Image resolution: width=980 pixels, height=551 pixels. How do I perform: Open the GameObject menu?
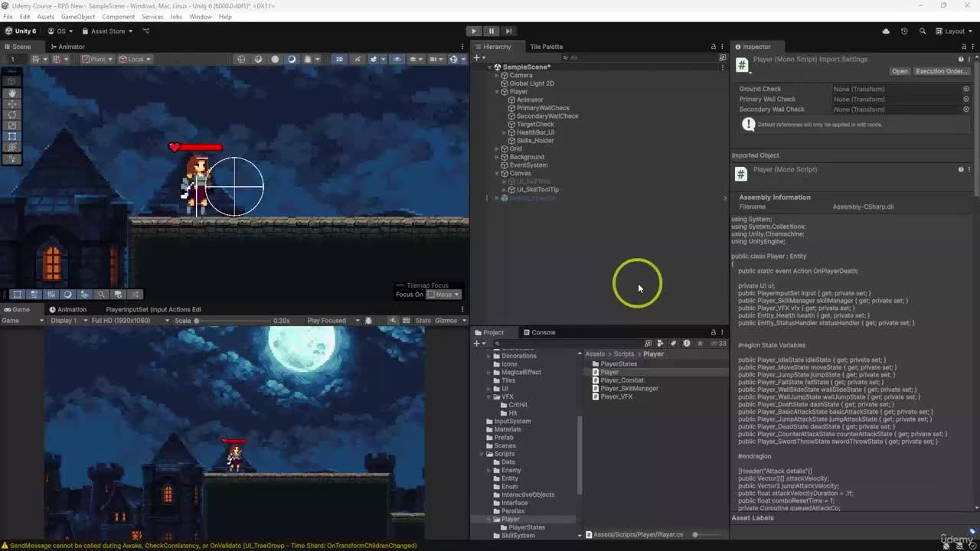[78, 17]
